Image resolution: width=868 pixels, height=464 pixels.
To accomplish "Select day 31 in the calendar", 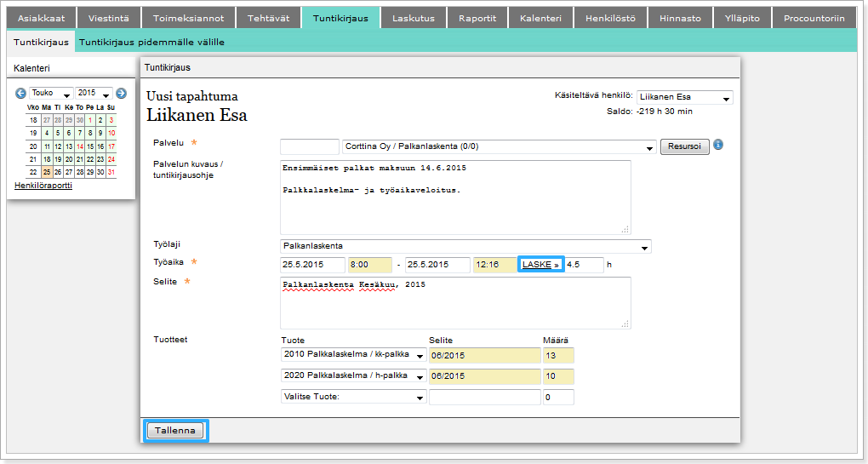I will [111, 172].
